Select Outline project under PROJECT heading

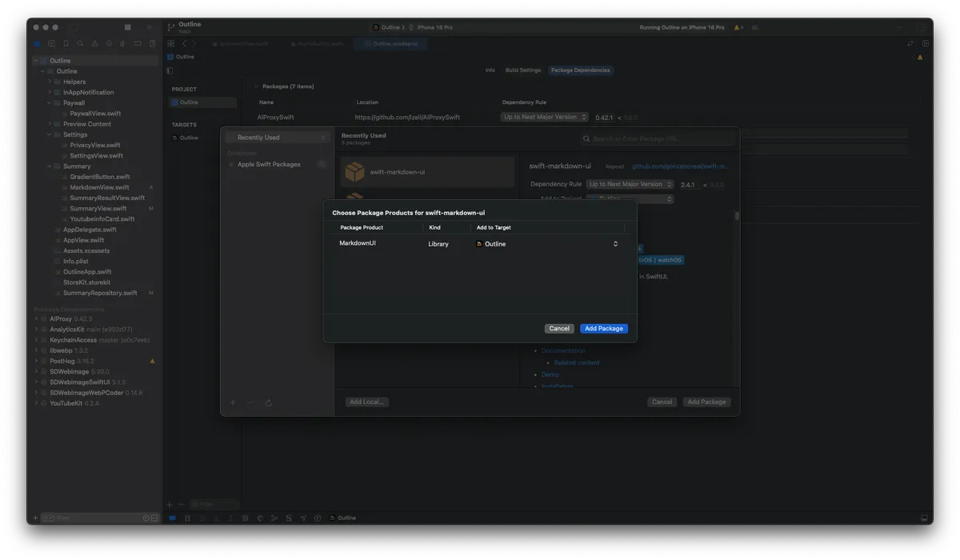(x=203, y=102)
